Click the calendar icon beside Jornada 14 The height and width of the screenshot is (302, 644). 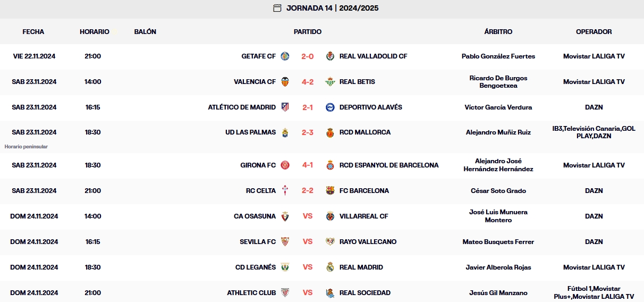277,8
